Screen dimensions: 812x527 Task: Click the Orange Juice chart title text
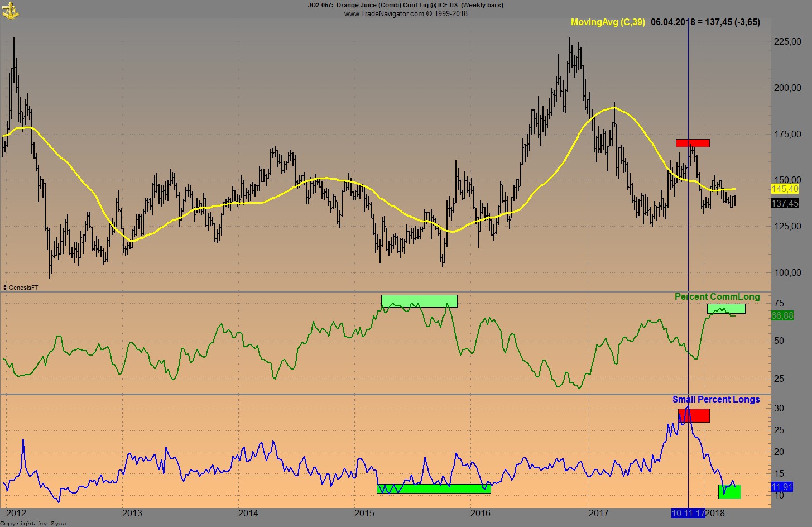click(405, 5)
